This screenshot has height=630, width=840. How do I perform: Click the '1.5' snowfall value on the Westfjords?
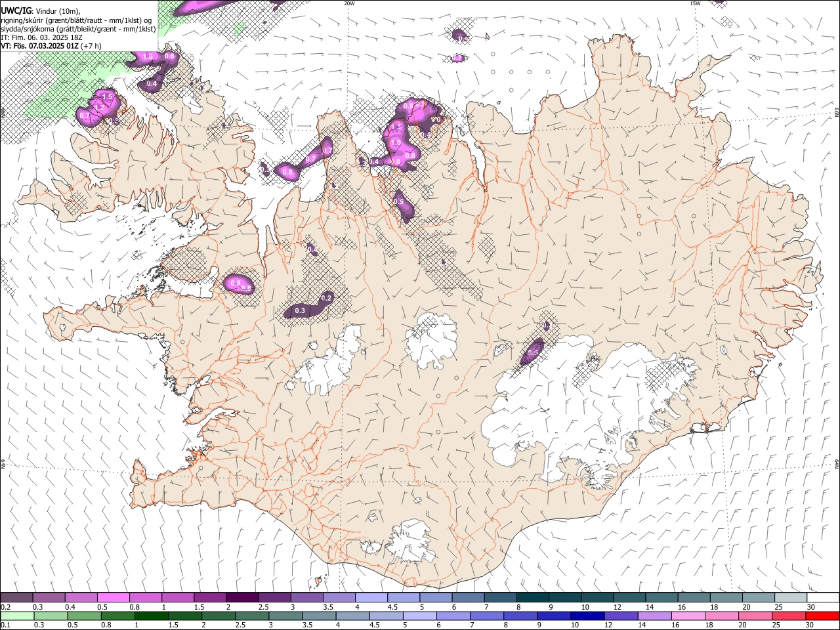[108, 96]
